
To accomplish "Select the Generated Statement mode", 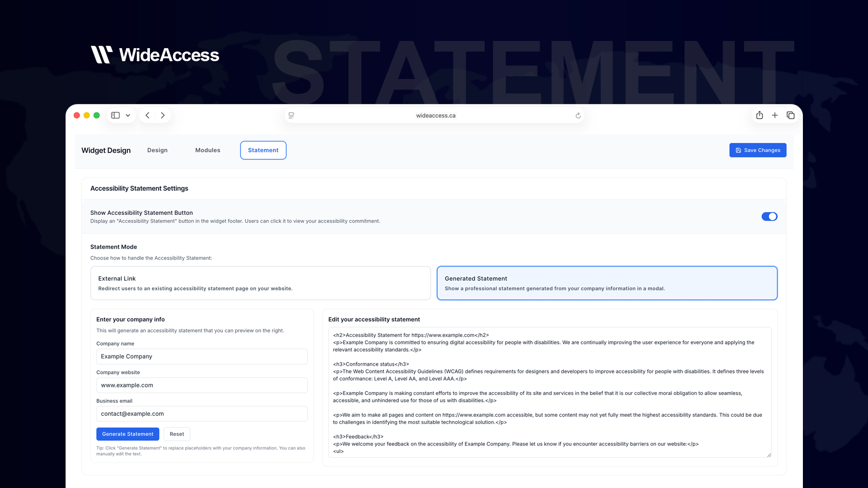I will click(607, 283).
